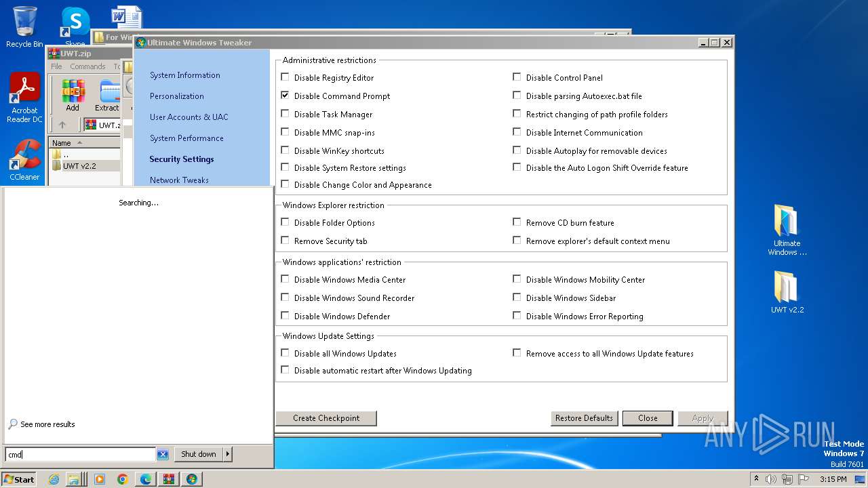Open the UWT v2.2 desktop folder
This screenshot has width=868, height=488.
[x=787, y=293]
